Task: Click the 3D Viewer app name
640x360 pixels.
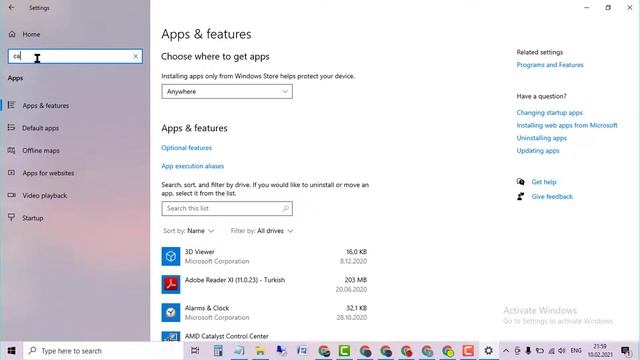Action: 200,252
